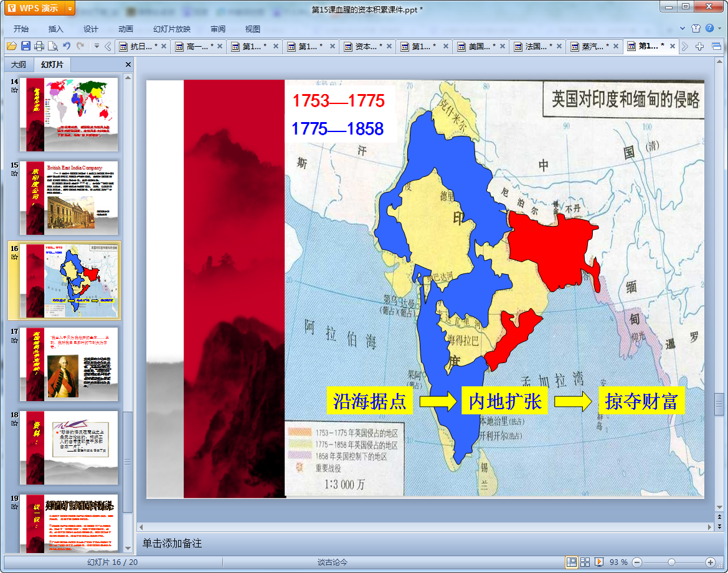
Task: Close the 法国 document tab
Action: [x=559, y=46]
